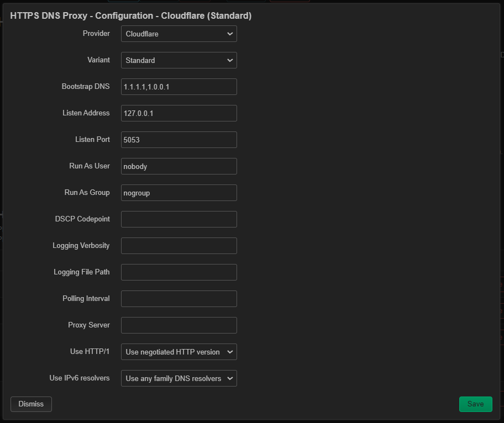Click the Run As Group label

pyautogui.click(x=87, y=192)
